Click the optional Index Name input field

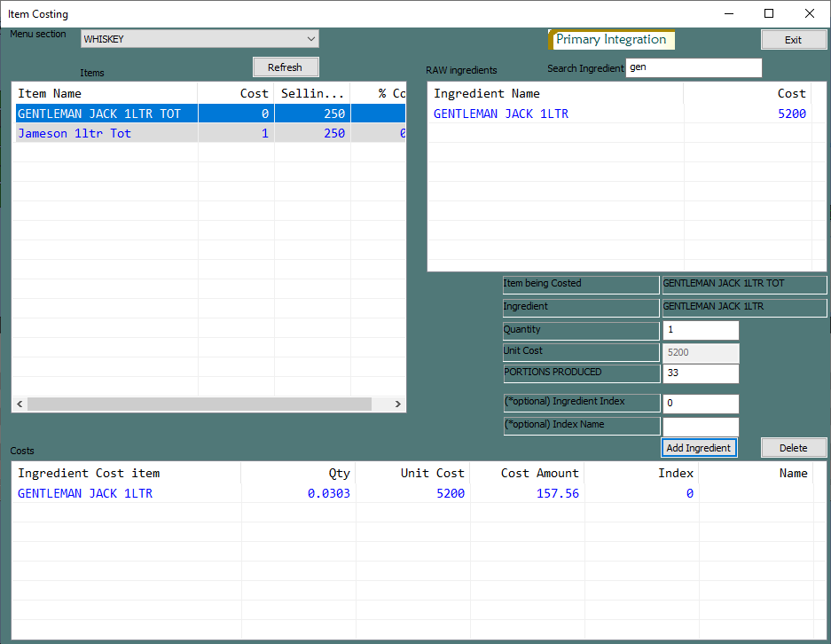tap(701, 427)
